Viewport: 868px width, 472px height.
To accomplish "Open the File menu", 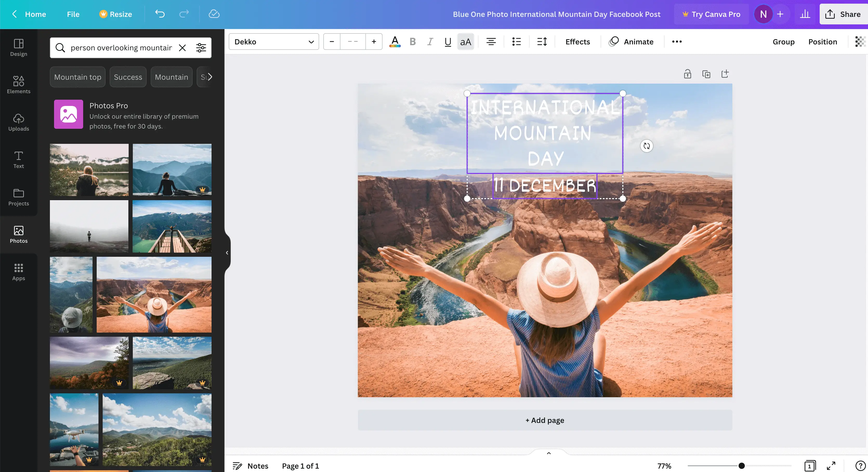I will coord(73,14).
